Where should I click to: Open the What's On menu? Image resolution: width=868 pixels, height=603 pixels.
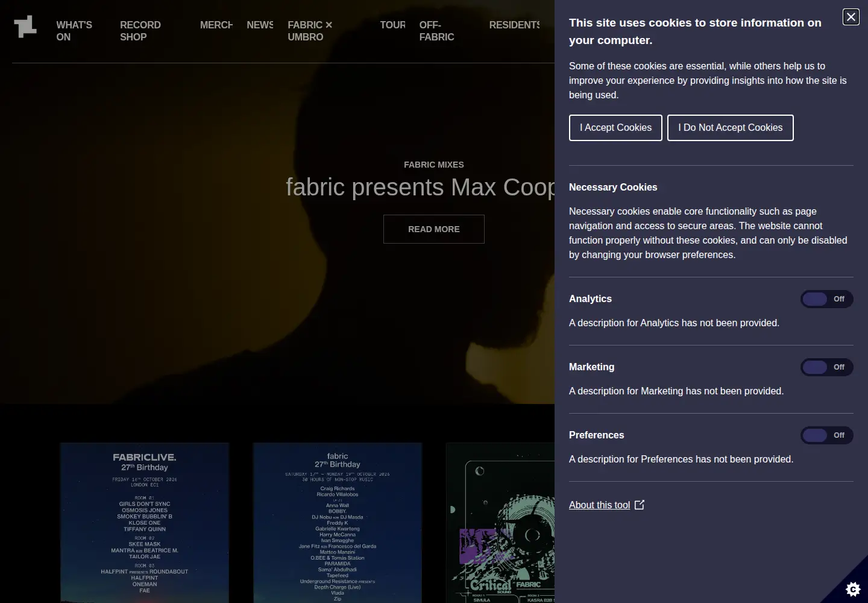point(74,31)
